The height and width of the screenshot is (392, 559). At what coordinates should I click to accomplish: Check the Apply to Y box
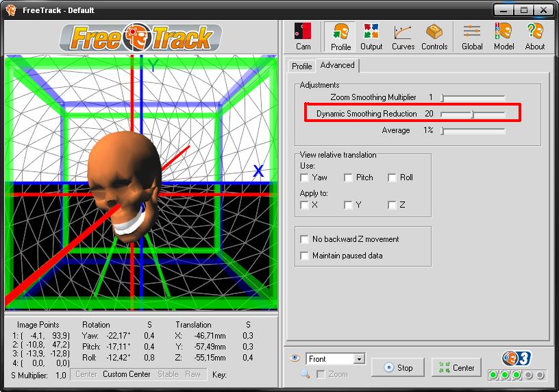(348, 205)
